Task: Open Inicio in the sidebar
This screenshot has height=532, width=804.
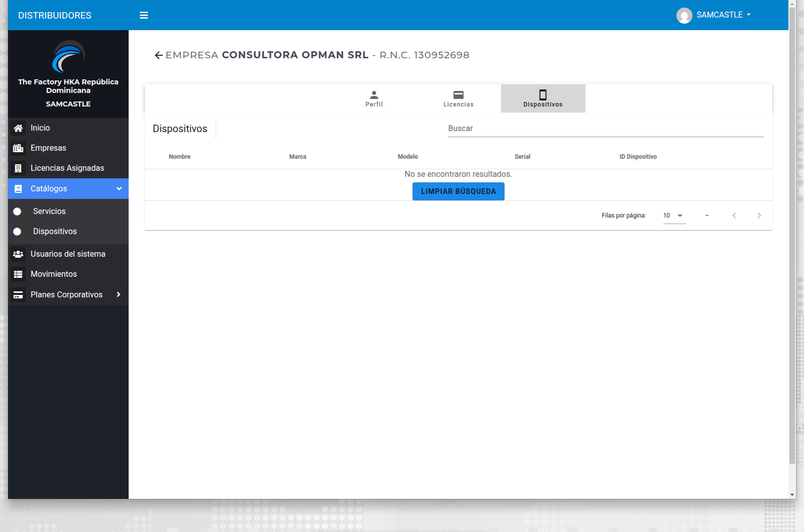Action: [x=68, y=128]
